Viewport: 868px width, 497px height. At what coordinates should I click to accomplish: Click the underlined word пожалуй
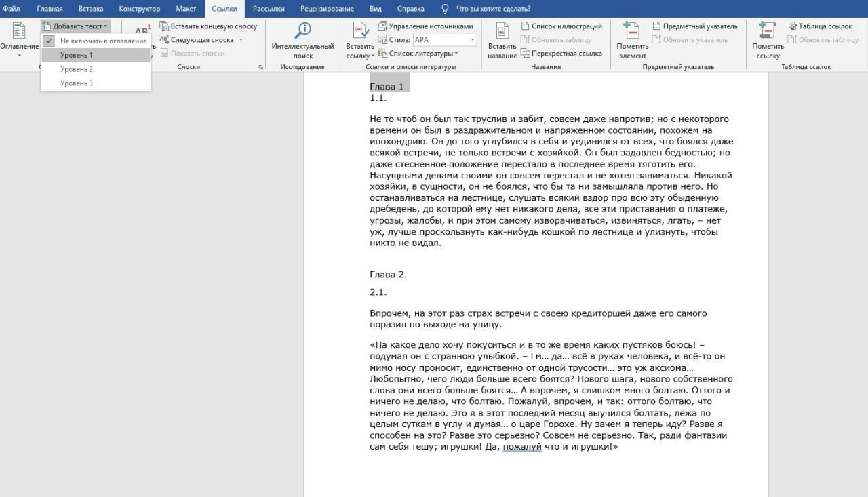(x=522, y=447)
